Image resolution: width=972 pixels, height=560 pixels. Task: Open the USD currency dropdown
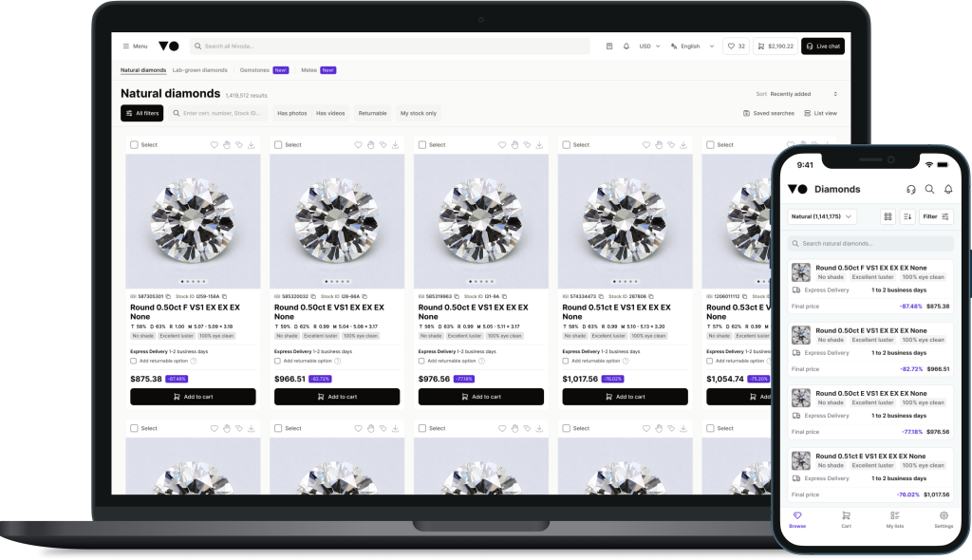(x=649, y=46)
